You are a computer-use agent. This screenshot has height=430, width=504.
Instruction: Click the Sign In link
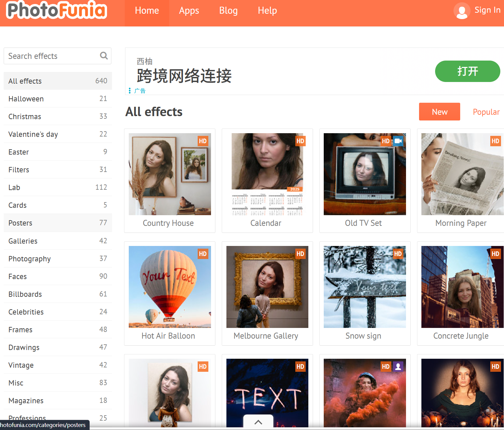487,10
